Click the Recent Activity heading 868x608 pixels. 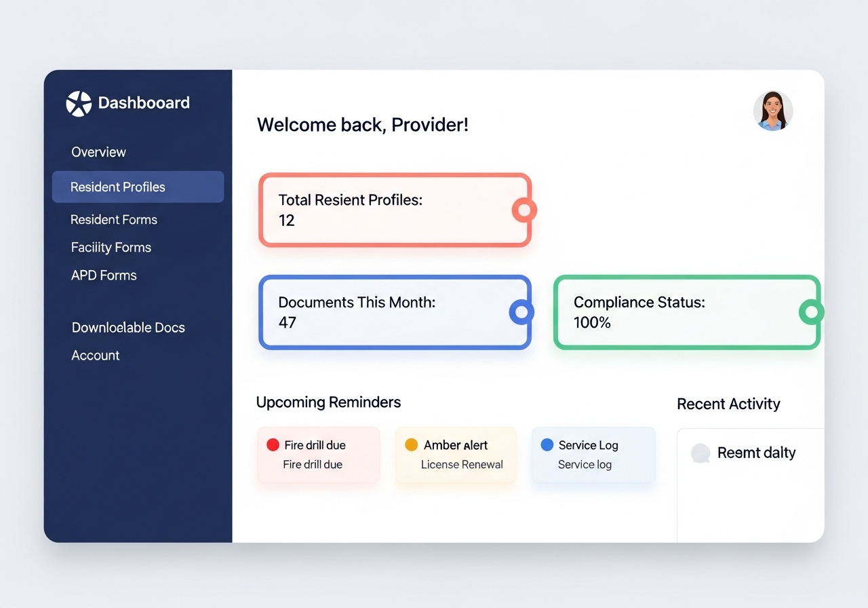click(x=728, y=404)
